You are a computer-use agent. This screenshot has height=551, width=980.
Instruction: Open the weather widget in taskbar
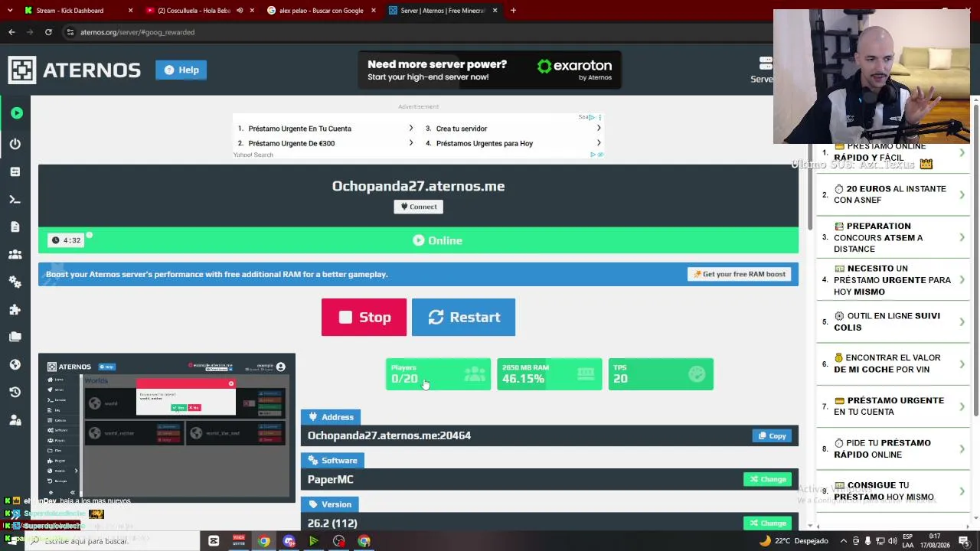point(792,541)
